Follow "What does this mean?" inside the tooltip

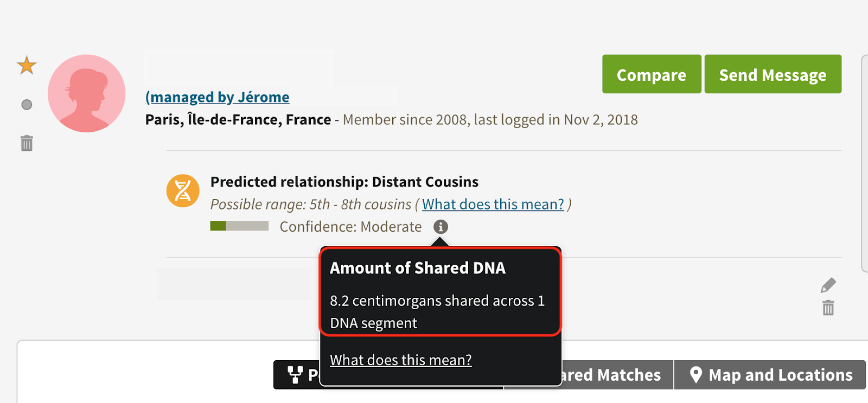[x=400, y=360]
